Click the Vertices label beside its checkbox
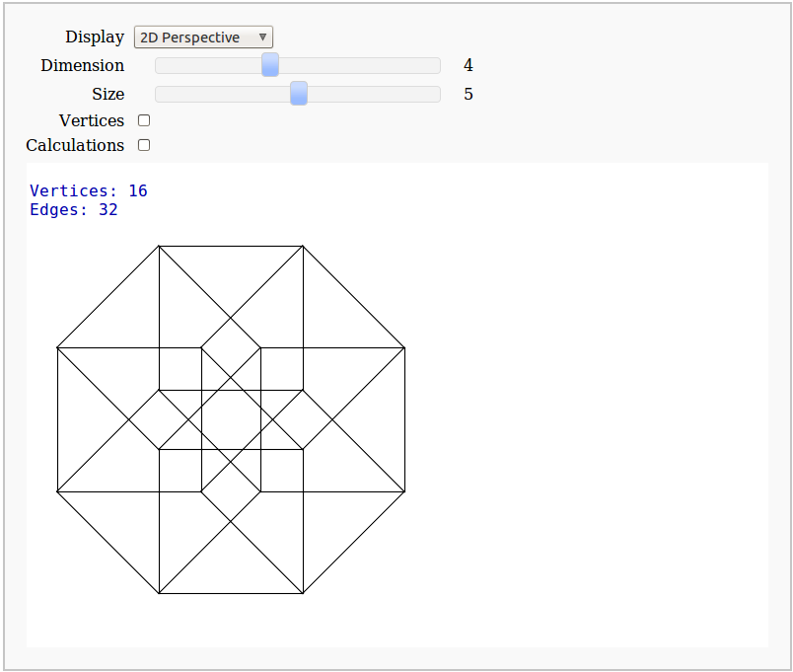This screenshot has width=793, height=672. point(92,120)
